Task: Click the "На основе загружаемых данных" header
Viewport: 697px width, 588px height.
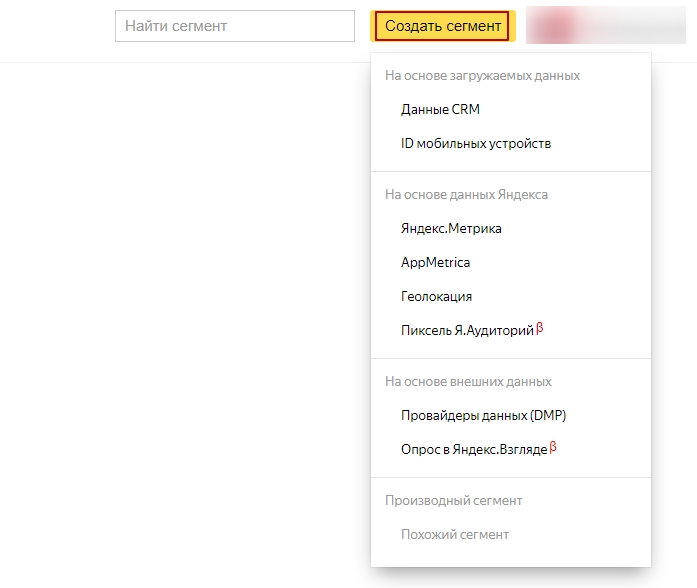Action: pos(482,76)
